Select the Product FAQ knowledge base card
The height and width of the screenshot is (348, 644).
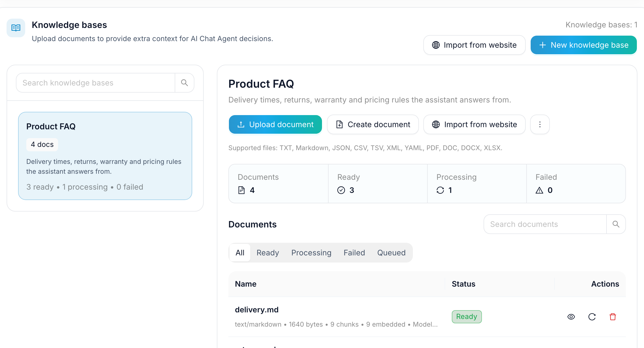pos(105,156)
